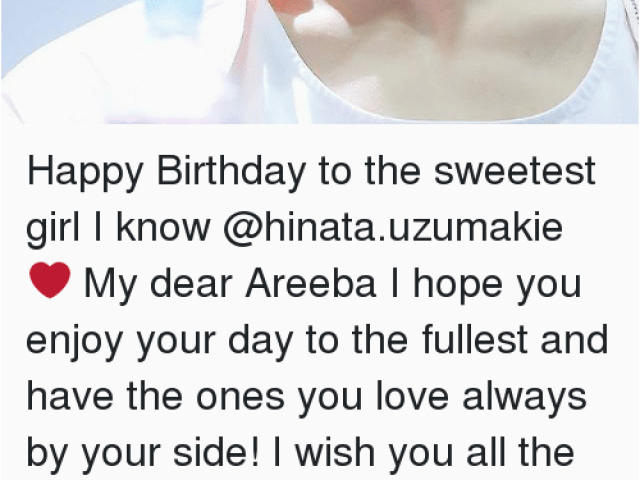This screenshot has width=640, height=480.
Task: Click the word "have" in the caption
Action: [70, 395]
